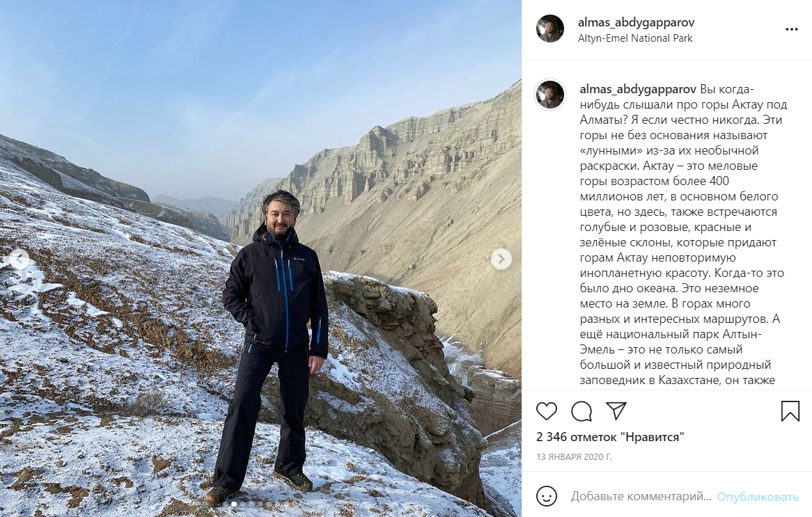Open emoji picker smiley icon
The height and width of the screenshot is (517, 812).
(547, 496)
